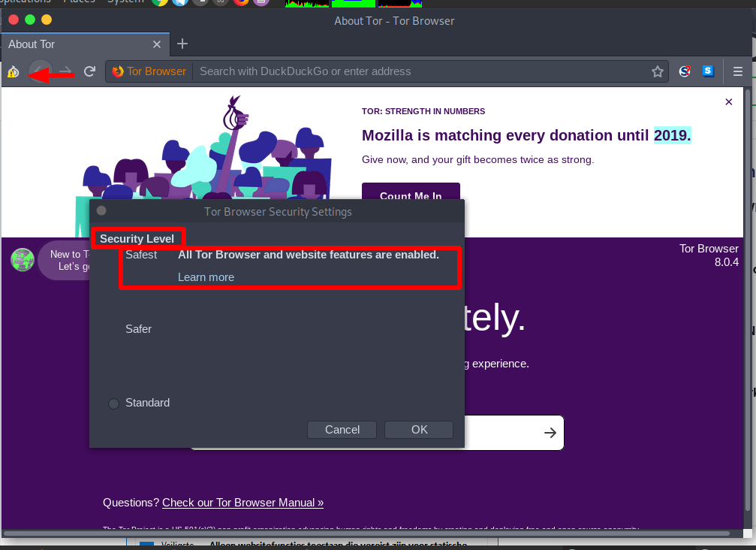This screenshot has width=756, height=550.
Task: Dismiss the donation banner with X
Action: tap(728, 101)
